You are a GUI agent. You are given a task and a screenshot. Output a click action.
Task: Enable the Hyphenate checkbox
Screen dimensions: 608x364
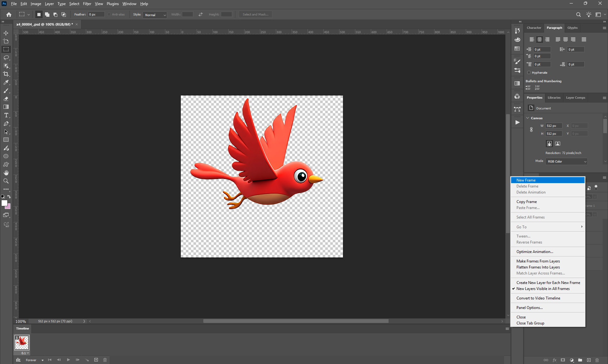[529, 72]
